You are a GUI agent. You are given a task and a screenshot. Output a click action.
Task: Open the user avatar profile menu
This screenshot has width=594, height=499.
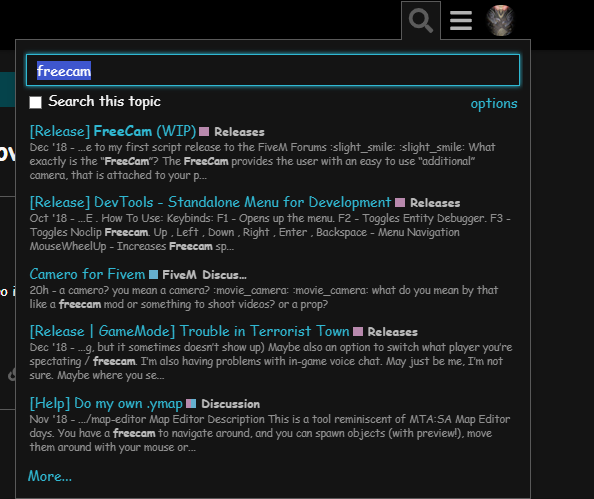pos(500,20)
